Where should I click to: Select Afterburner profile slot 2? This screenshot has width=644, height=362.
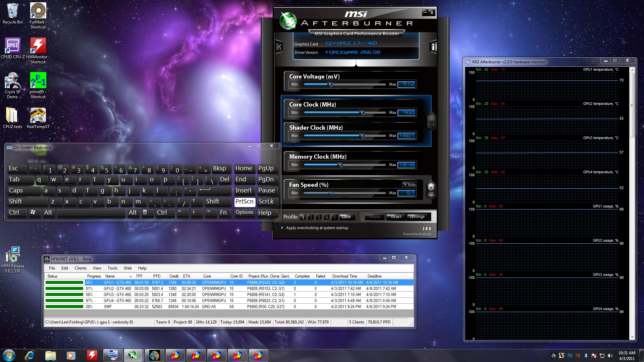pyautogui.click(x=311, y=217)
